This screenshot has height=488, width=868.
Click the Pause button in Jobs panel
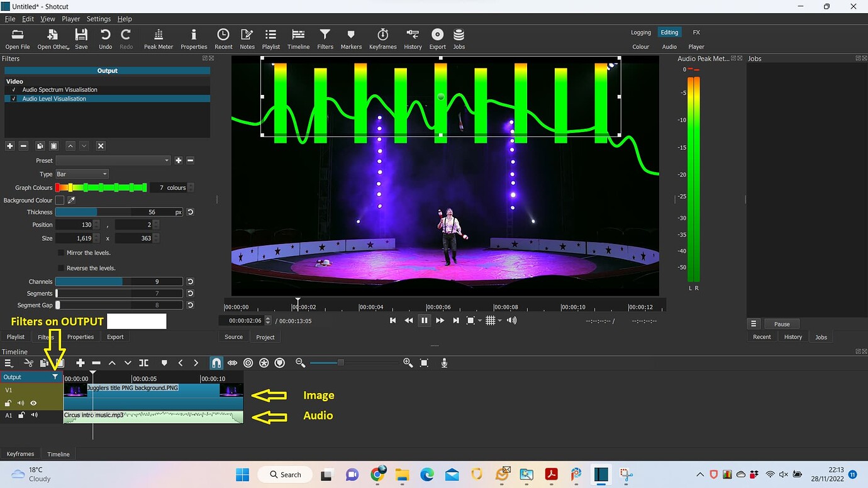coord(782,324)
